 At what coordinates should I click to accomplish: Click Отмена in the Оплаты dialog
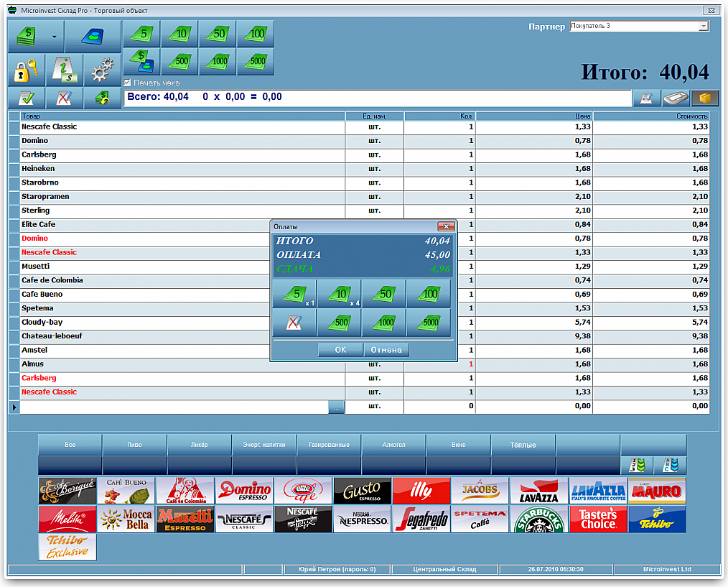(386, 350)
